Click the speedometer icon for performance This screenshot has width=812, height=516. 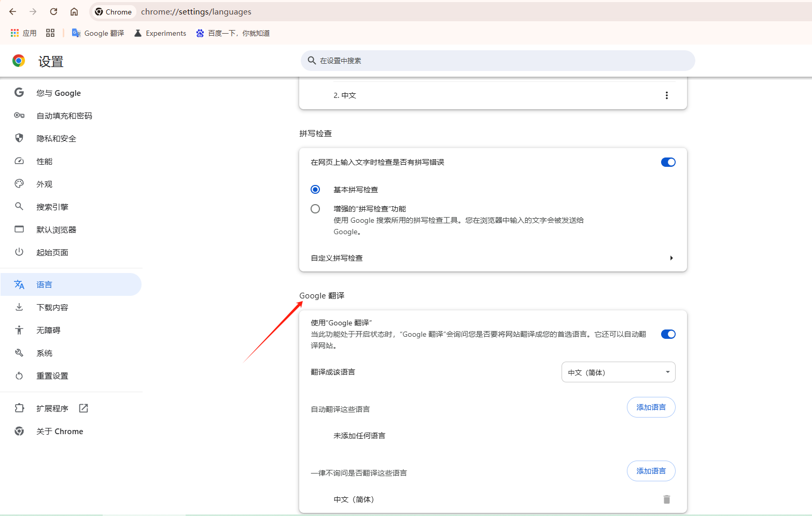(19, 161)
